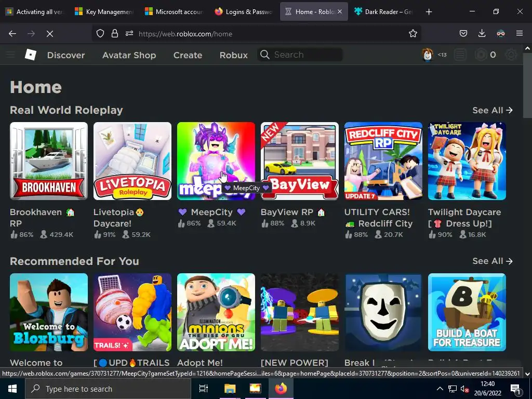Open the Avatar Shop page
Viewport: 532px width, 399px height.
click(x=129, y=55)
